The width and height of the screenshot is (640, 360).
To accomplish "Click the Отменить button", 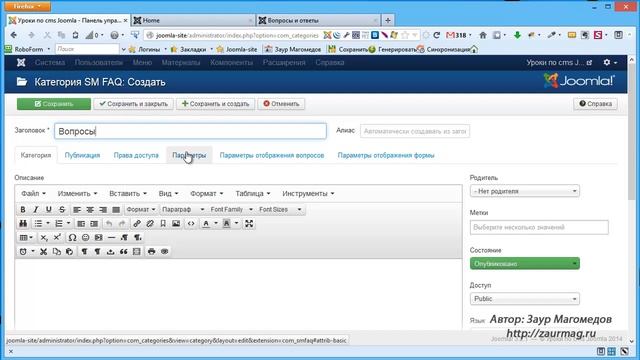I will 281,104.
